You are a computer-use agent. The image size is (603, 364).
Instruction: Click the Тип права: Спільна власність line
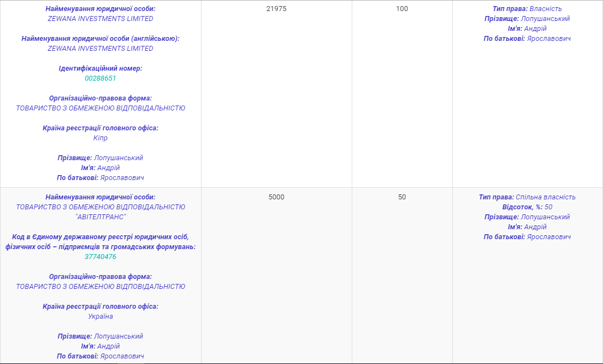[x=527, y=197]
